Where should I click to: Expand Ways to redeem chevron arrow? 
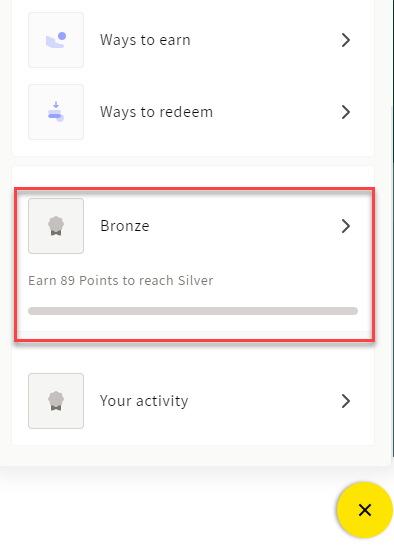[346, 112]
